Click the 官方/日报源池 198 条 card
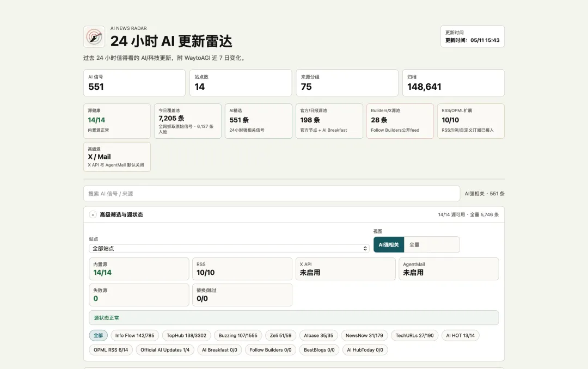 click(329, 121)
